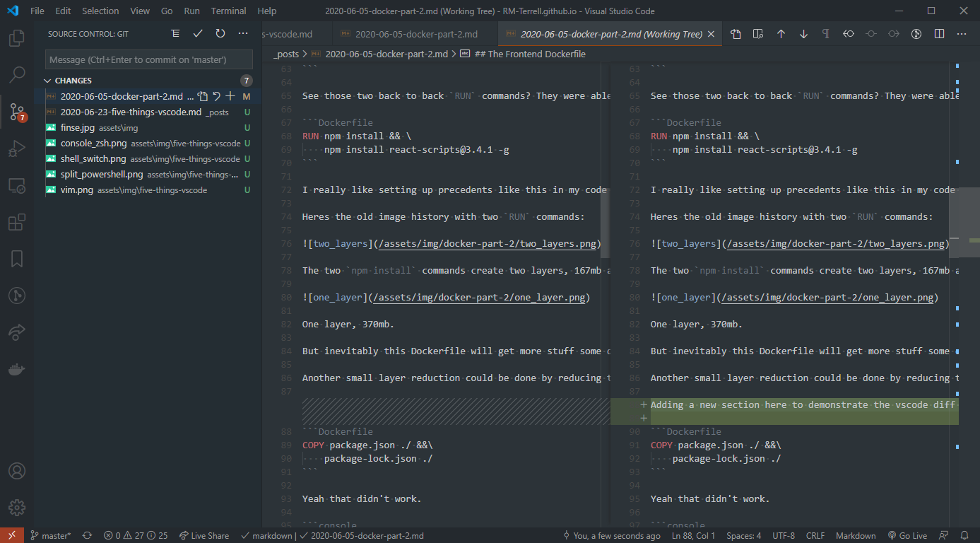Open the notifications bell

click(964, 535)
